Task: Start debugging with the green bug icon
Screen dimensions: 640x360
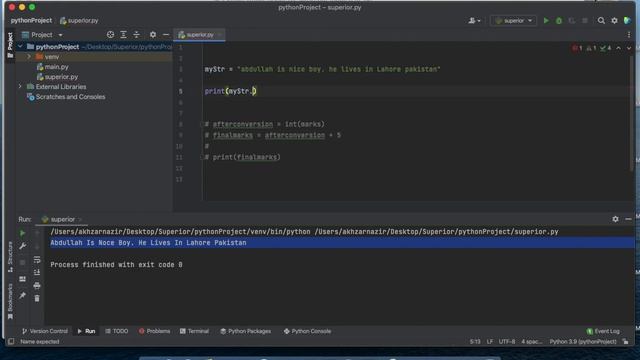Action: (x=559, y=20)
